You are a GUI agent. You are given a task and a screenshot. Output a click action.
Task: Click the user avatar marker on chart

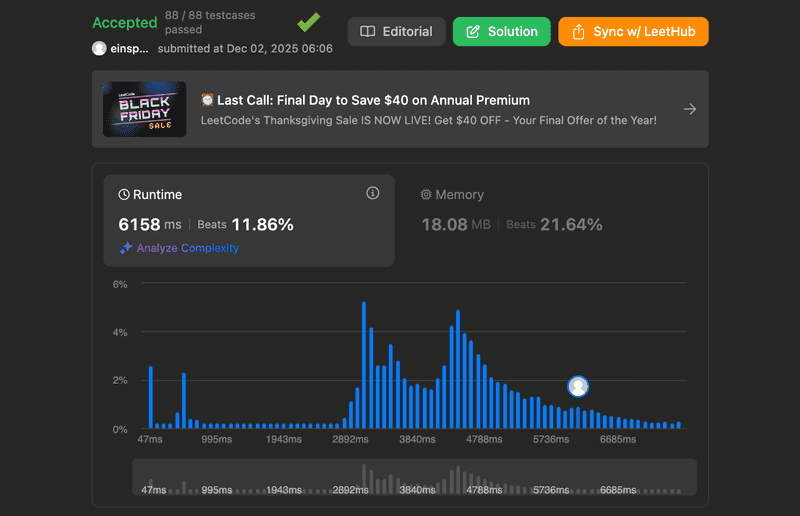[x=577, y=386]
